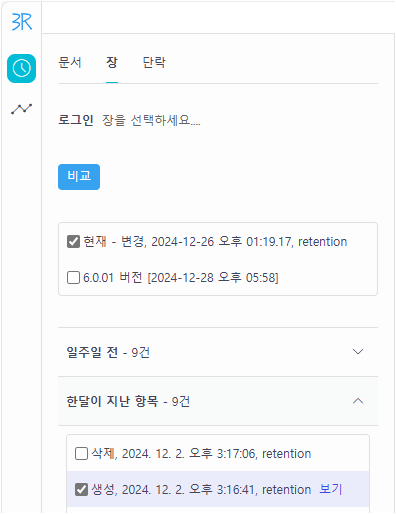The width and height of the screenshot is (396, 514).
Task: Uncheck the 생성 3:16:41 entry checkbox
Action: click(81, 490)
